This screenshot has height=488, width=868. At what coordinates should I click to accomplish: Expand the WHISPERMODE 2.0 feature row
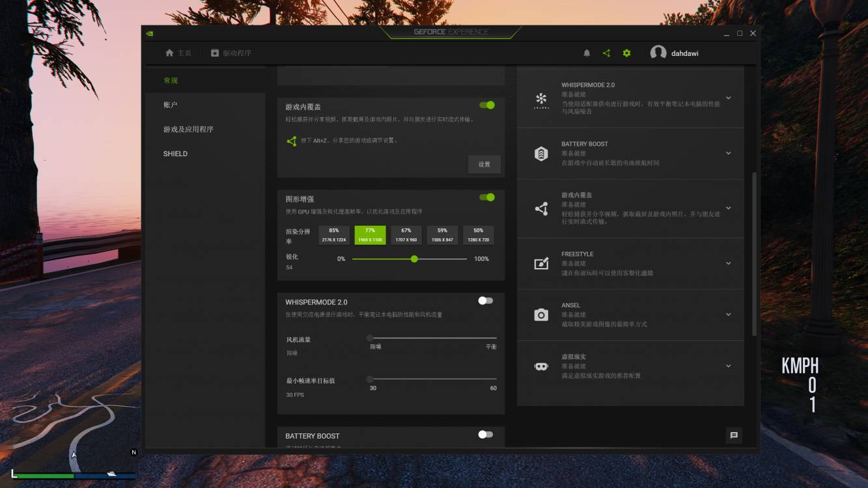728,98
